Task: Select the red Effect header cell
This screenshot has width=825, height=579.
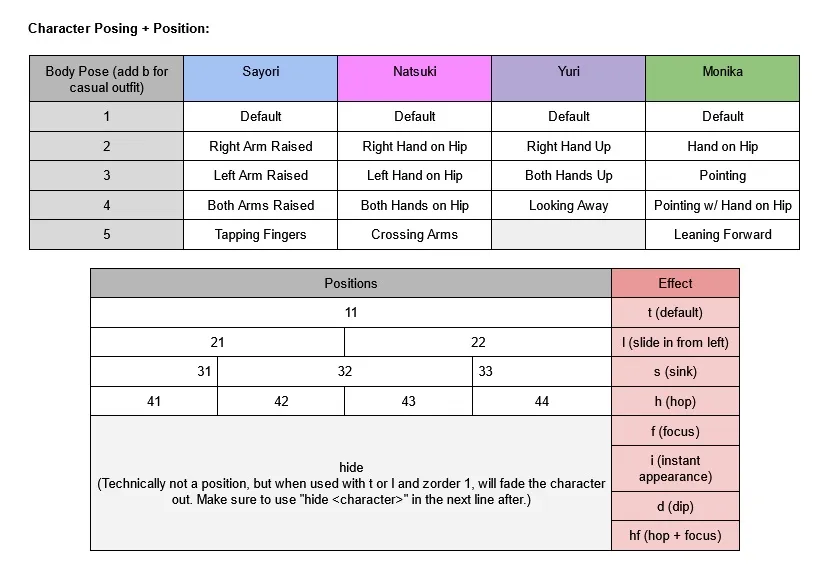Action: pos(676,283)
